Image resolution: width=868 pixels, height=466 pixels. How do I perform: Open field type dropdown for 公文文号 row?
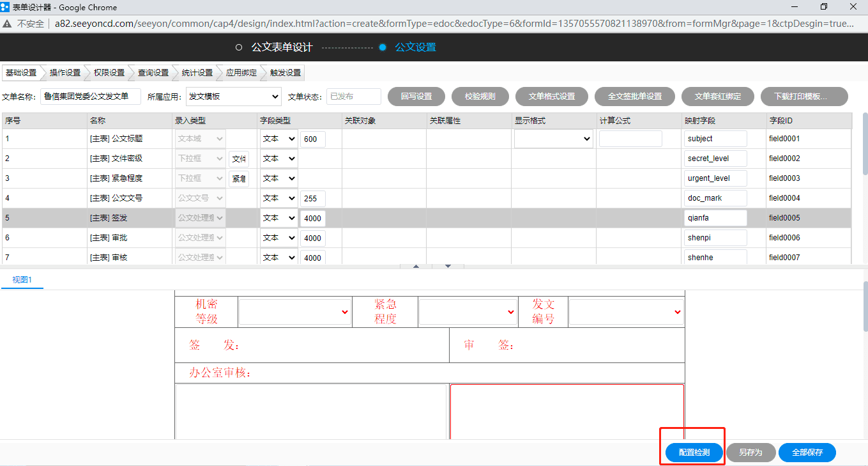278,198
